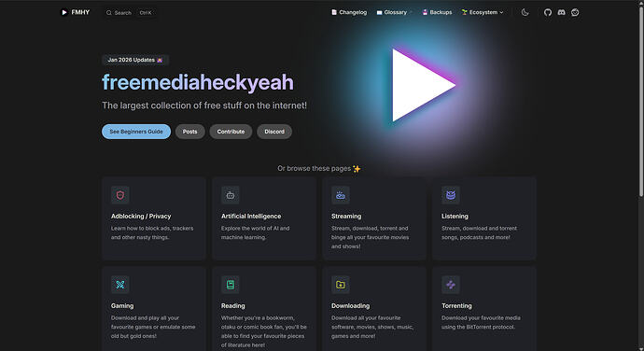Click the Glossary book icon

[379, 12]
